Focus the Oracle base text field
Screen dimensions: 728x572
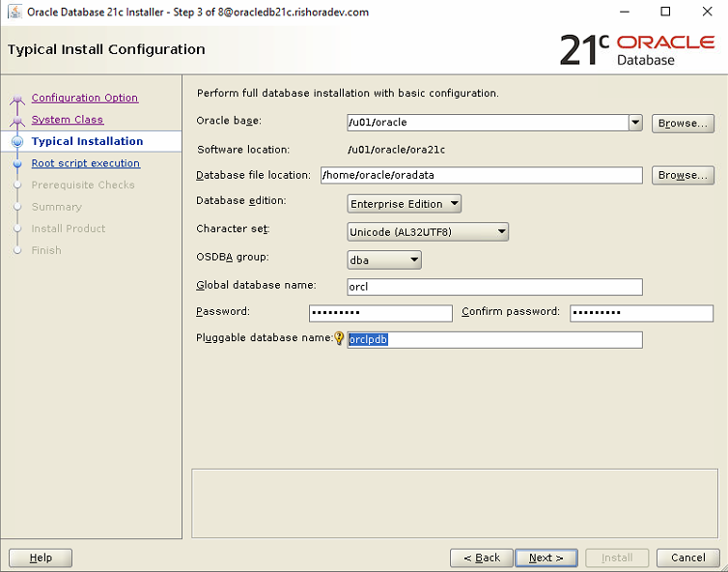click(x=488, y=123)
